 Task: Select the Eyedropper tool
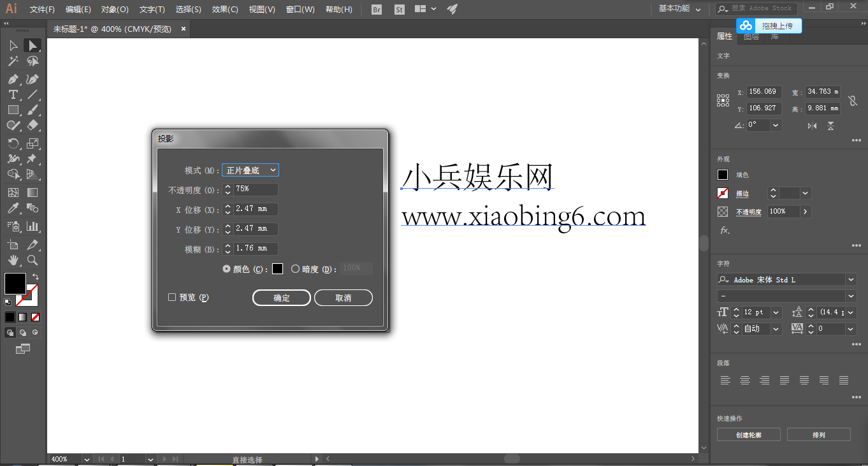pos(13,208)
